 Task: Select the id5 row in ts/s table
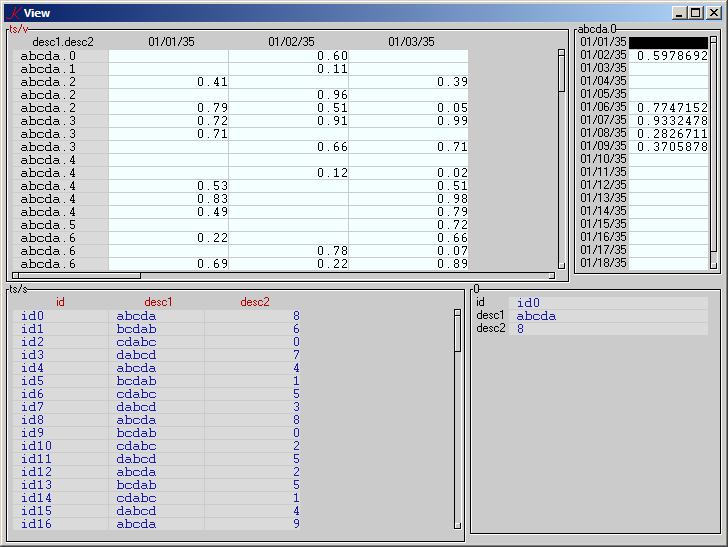click(32, 381)
